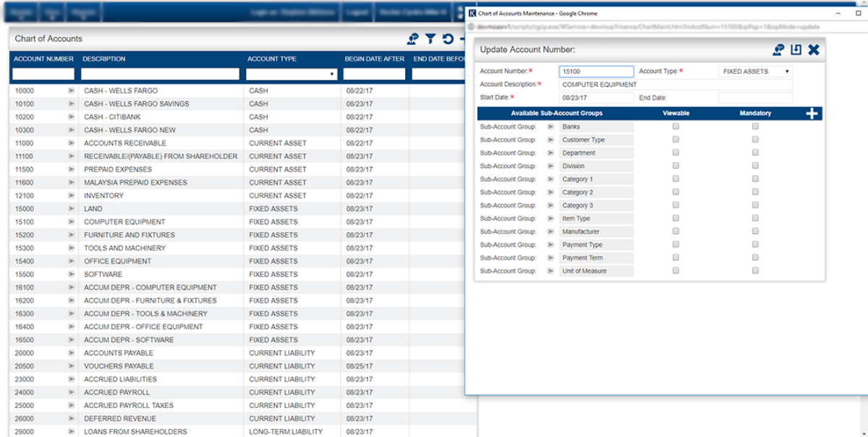The image size is (868, 437).
Task: Click the lookup arrow next to Banks sub-account
Action: click(550, 127)
